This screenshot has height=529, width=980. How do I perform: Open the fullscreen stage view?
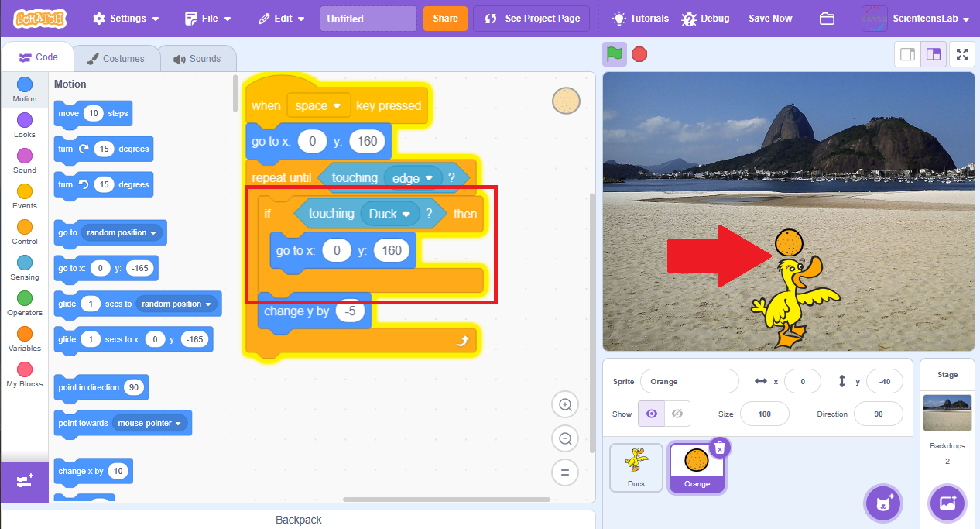[962, 54]
